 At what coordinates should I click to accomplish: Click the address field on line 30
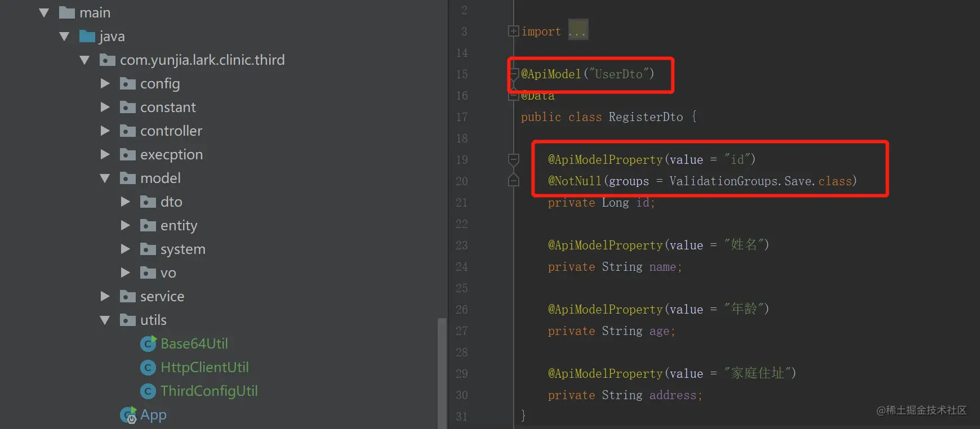[x=672, y=395]
